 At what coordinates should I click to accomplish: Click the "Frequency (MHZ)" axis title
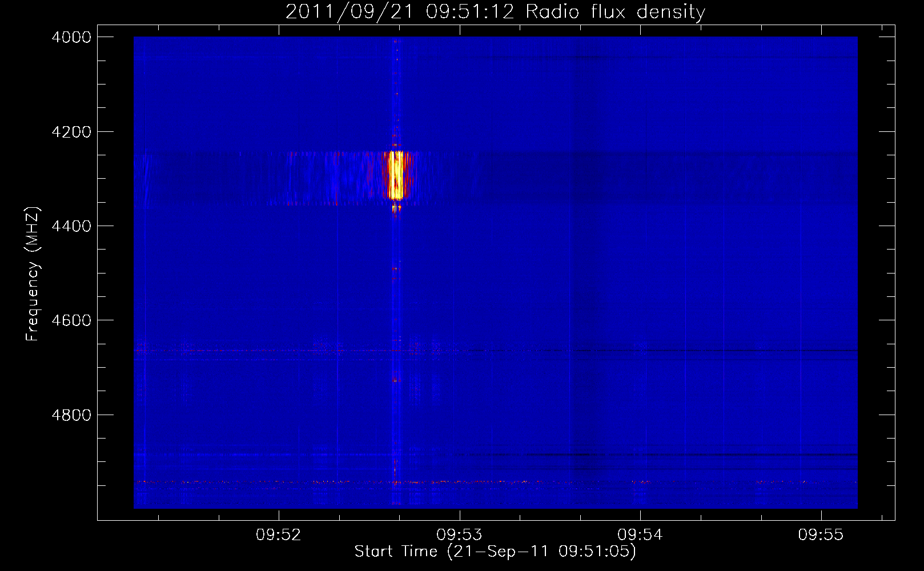pyautogui.click(x=33, y=274)
